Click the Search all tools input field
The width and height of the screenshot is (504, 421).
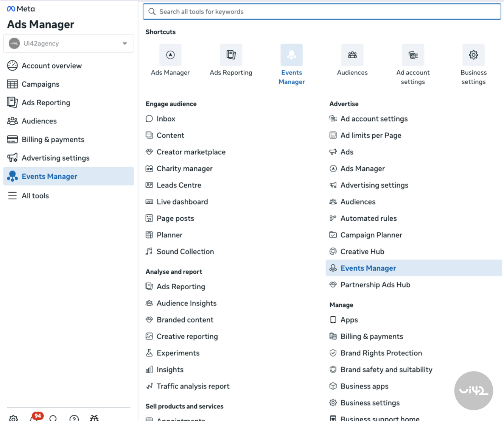click(x=322, y=12)
